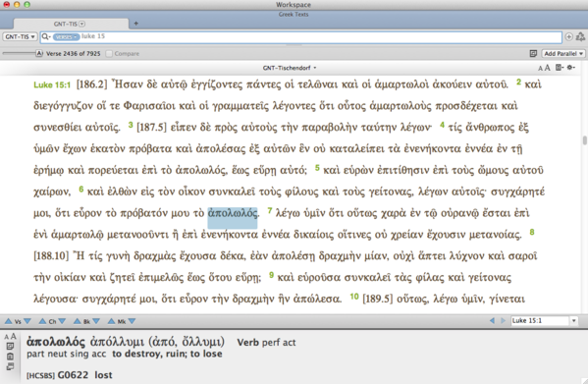Click the history back arrow near Luke 15:1
The width and height of the screenshot is (588, 384).
click(493, 320)
